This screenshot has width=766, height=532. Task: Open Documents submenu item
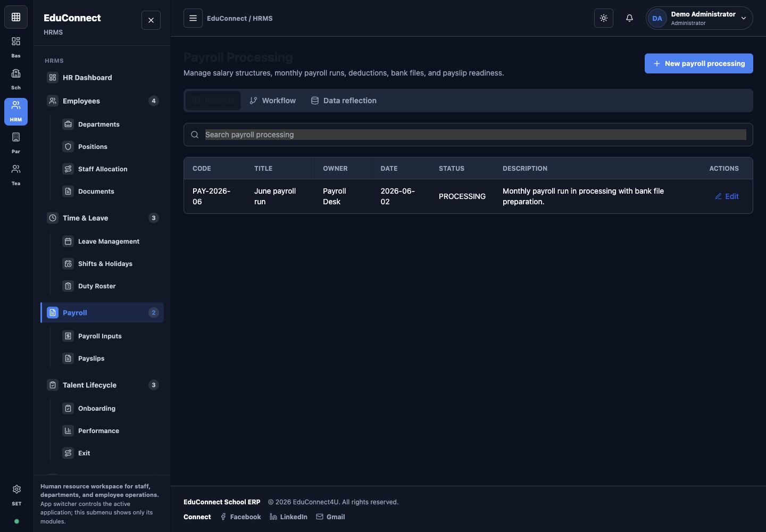point(110,192)
